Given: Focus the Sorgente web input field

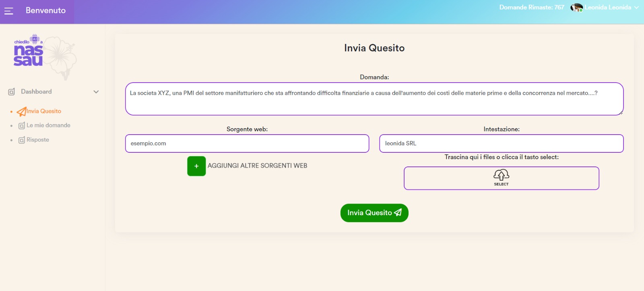Looking at the screenshot, I should click(247, 143).
